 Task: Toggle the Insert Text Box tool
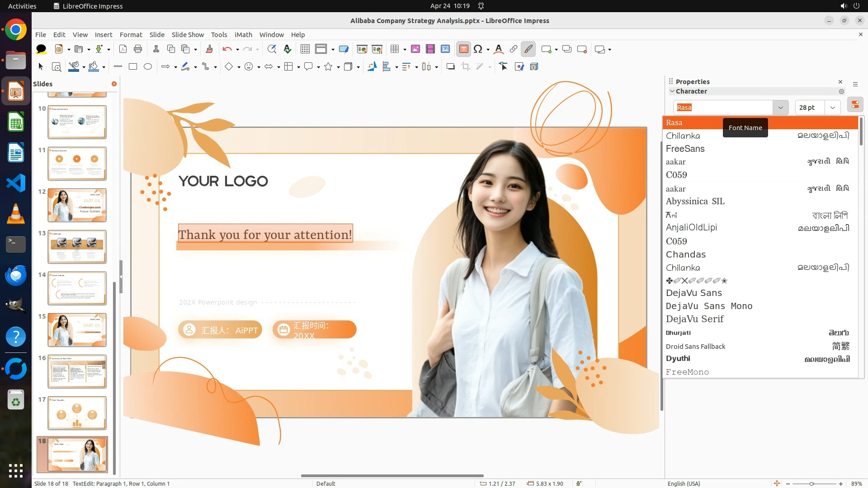click(463, 49)
